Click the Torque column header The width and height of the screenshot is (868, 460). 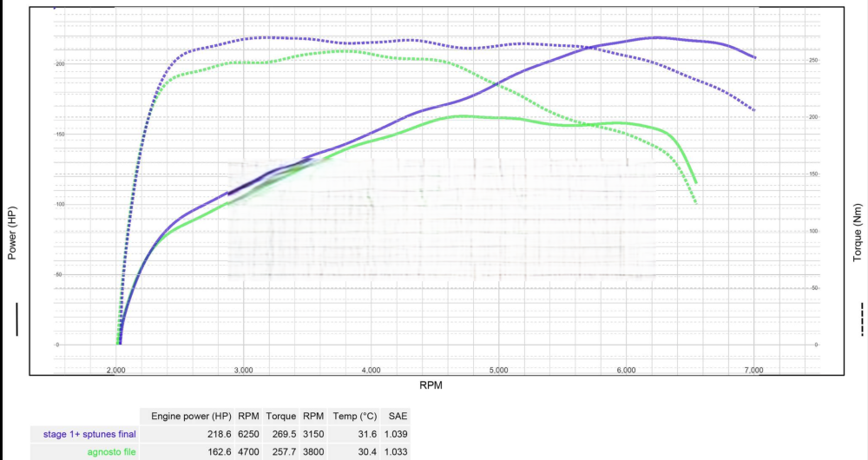pos(281,416)
